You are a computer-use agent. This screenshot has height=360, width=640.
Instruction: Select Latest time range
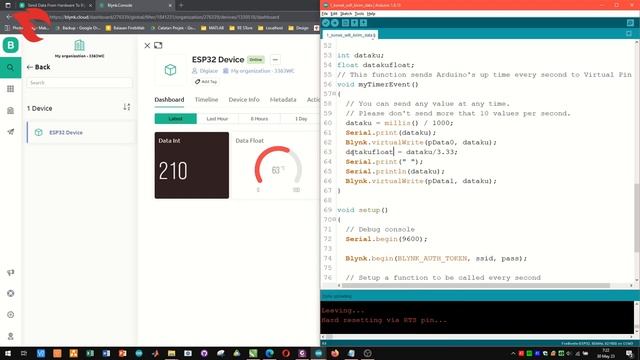coord(176,119)
